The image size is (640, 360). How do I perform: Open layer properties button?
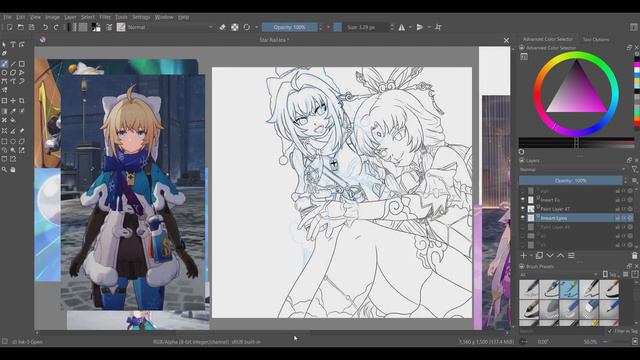571,256
